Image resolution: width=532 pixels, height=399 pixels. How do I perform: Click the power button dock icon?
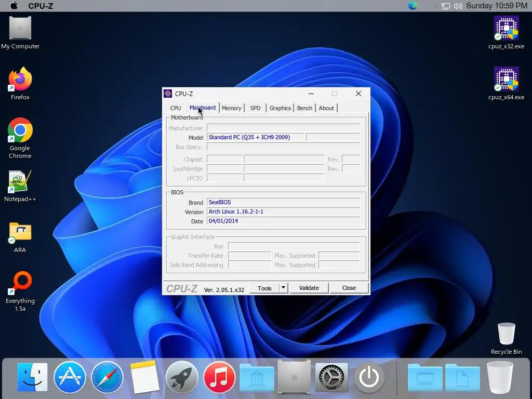(x=369, y=377)
